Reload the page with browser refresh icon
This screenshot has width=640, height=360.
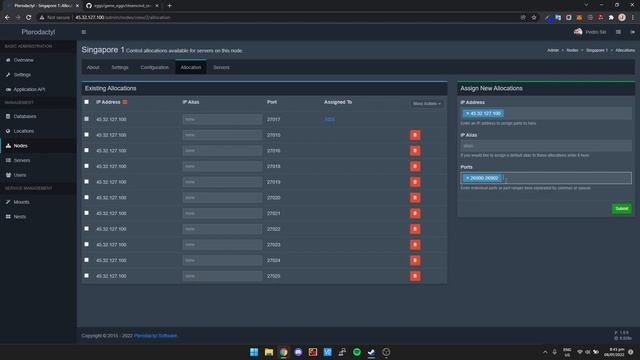(x=29, y=18)
